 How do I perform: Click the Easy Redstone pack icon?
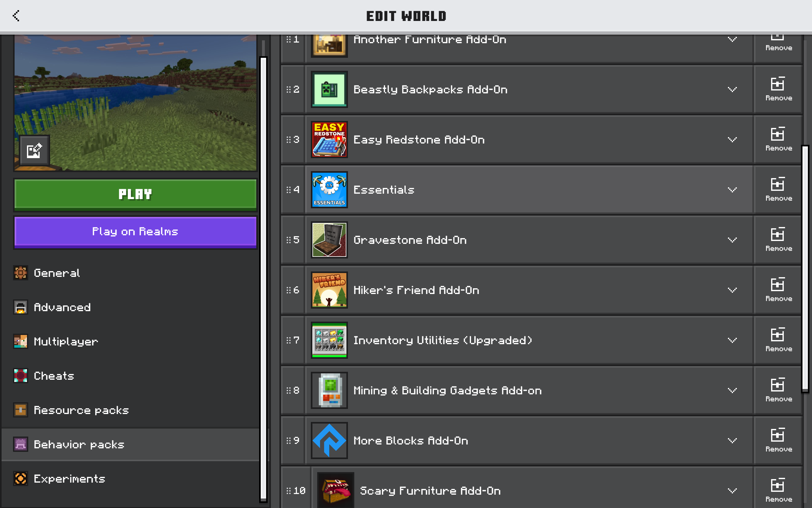pos(329,139)
